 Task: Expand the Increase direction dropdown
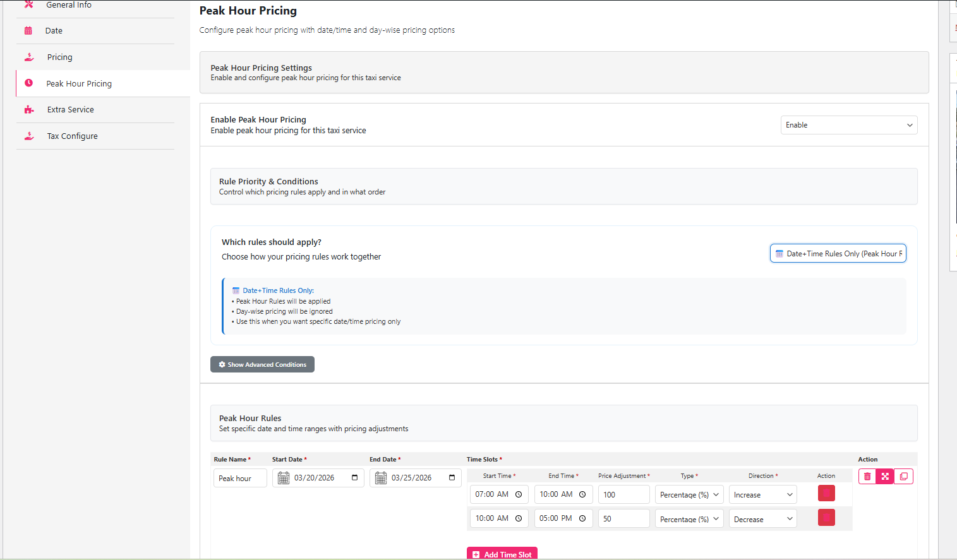[x=762, y=495]
